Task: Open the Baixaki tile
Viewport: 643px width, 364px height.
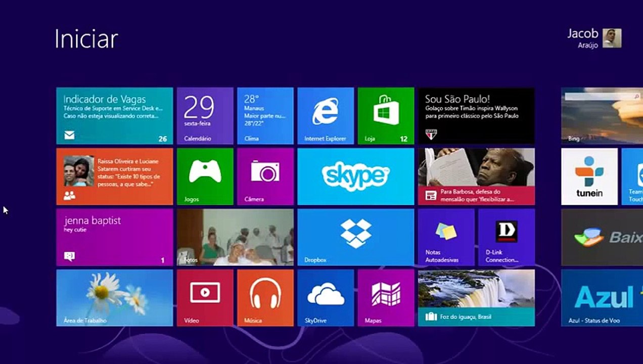Action: pyautogui.click(x=602, y=237)
